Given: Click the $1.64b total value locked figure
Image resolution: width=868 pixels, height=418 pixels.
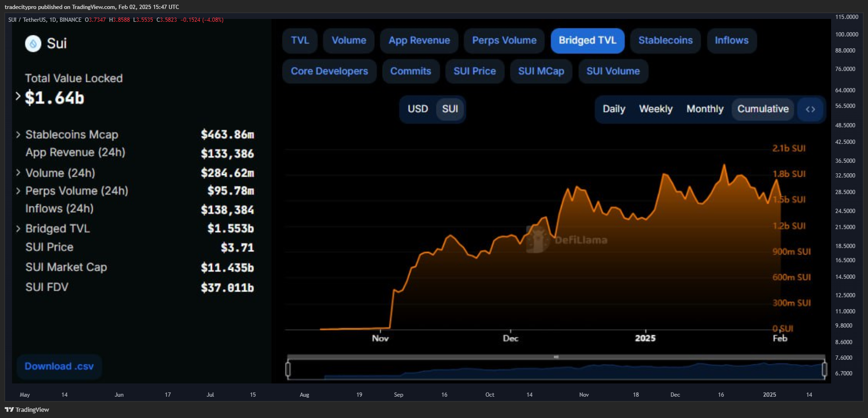Looking at the screenshot, I should [x=54, y=98].
